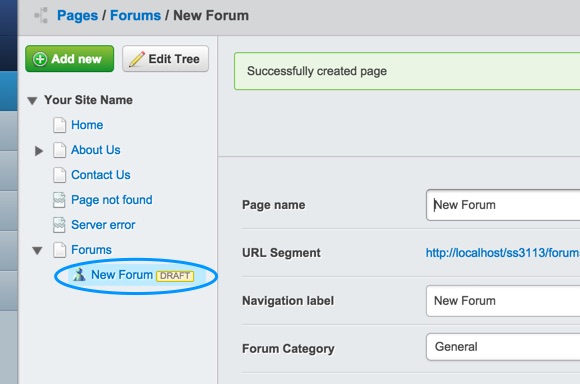Open Page not found in tree

coord(112,200)
